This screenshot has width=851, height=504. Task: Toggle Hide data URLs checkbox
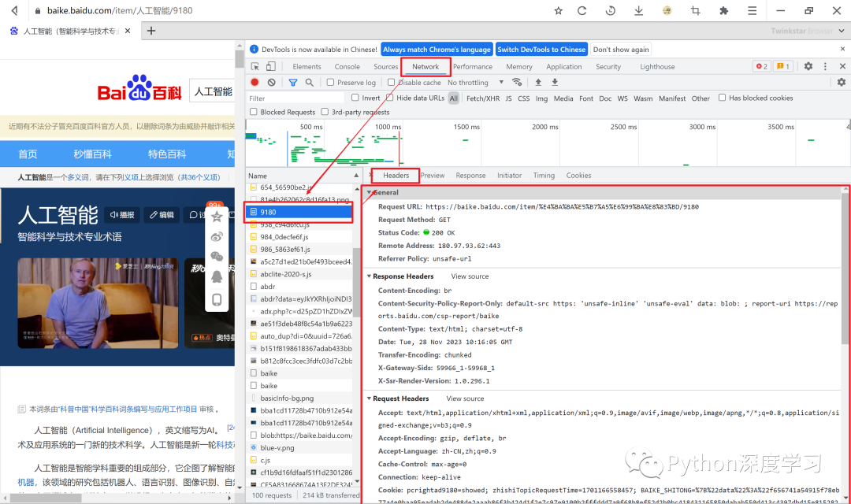click(390, 98)
